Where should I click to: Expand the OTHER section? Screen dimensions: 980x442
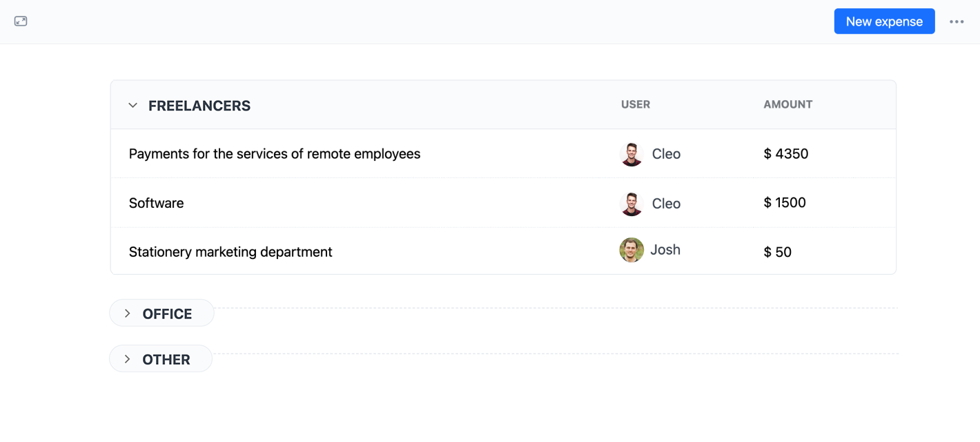pos(161,359)
